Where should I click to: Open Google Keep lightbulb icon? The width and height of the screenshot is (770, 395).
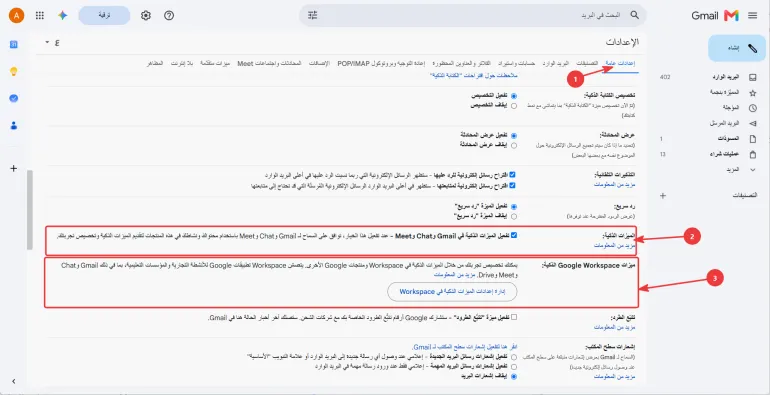tap(14, 72)
